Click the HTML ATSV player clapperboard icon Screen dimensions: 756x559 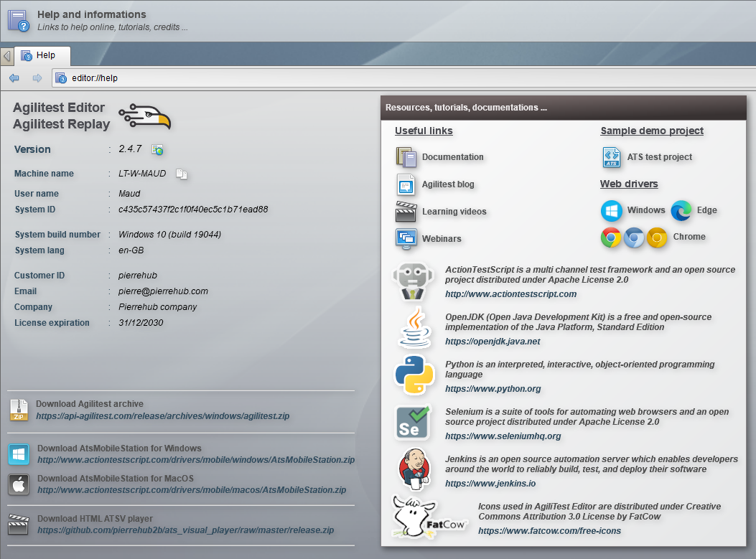tap(19, 525)
